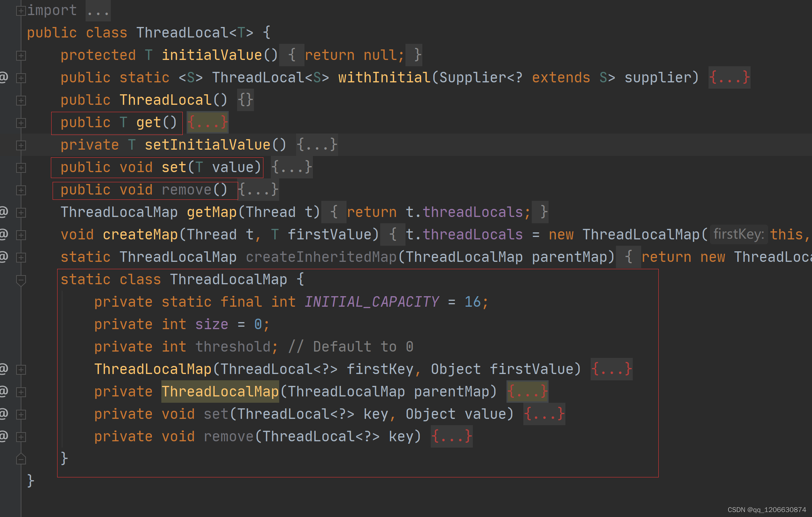Viewport: 812px width, 517px height.
Task: Click the INITIAL_CAPACITY constant
Action: pos(372,302)
